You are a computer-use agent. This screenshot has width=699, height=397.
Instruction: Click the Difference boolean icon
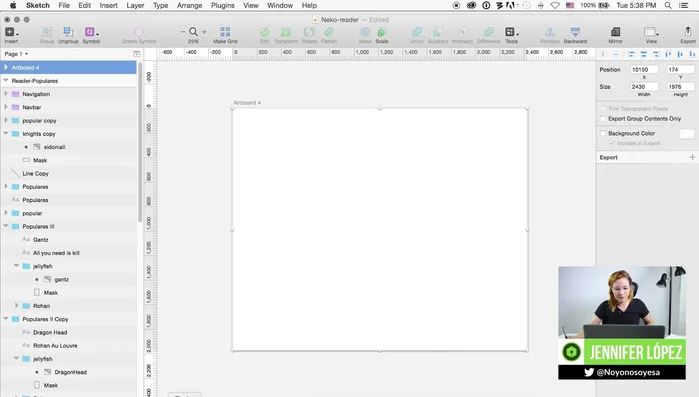click(489, 32)
